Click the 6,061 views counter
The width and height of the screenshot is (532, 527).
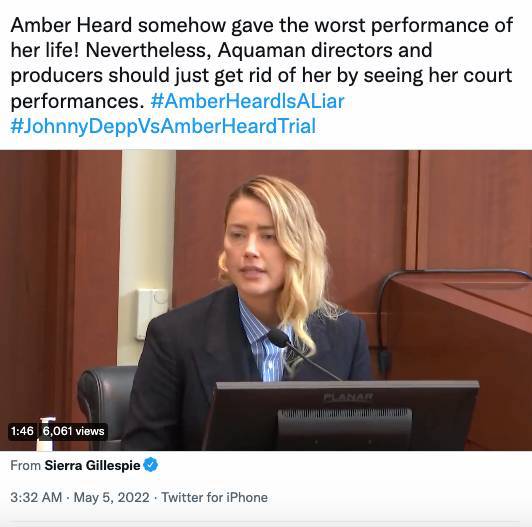click(x=74, y=431)
